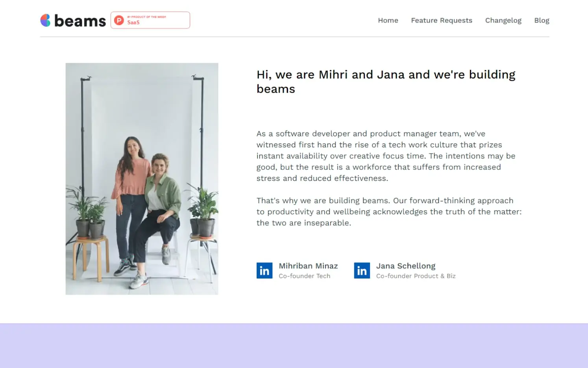
Task: Go to the Home page
Action: click(x=388, y=20)
